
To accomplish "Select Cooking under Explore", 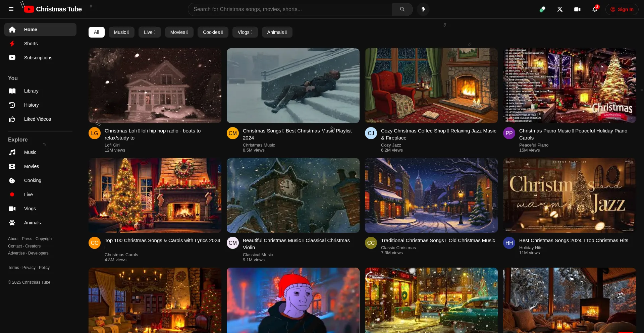I will tap(33, 180).
